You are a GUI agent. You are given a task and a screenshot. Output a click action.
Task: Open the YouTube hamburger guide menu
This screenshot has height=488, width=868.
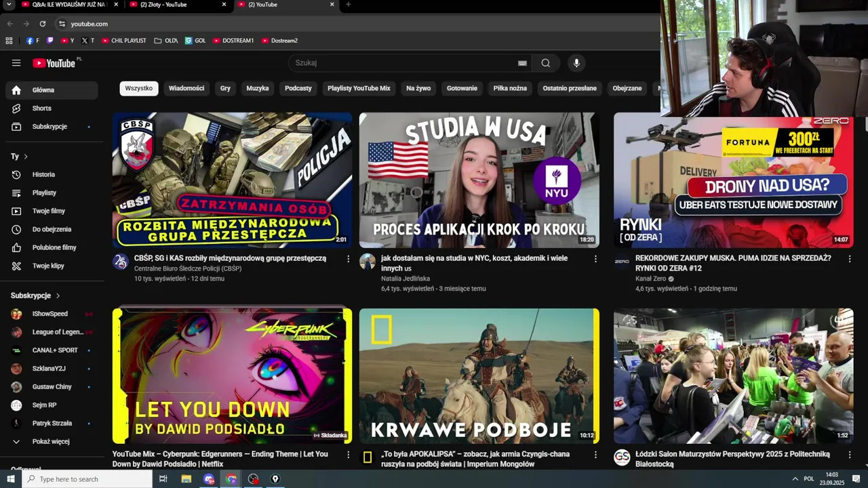tap(16, 63)
